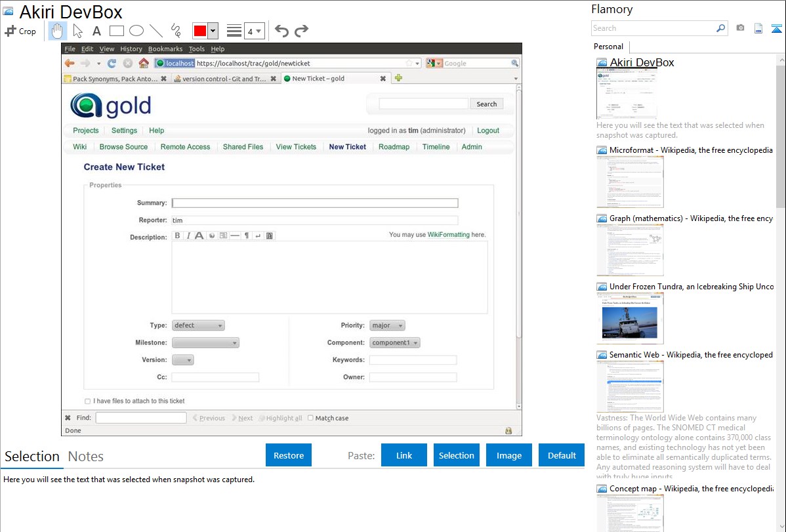Screen dimensions: 786x532
Task: Click the Paste Default button
Action: 562,455
